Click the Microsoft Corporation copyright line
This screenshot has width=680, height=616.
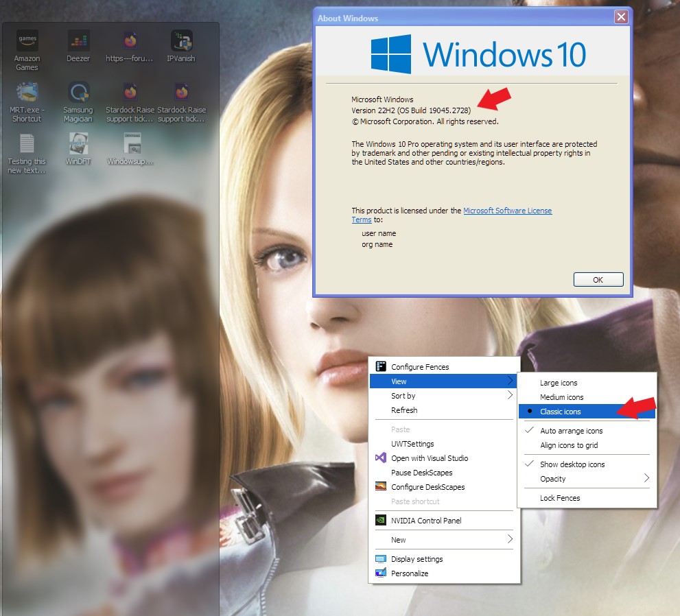(425, 121)
